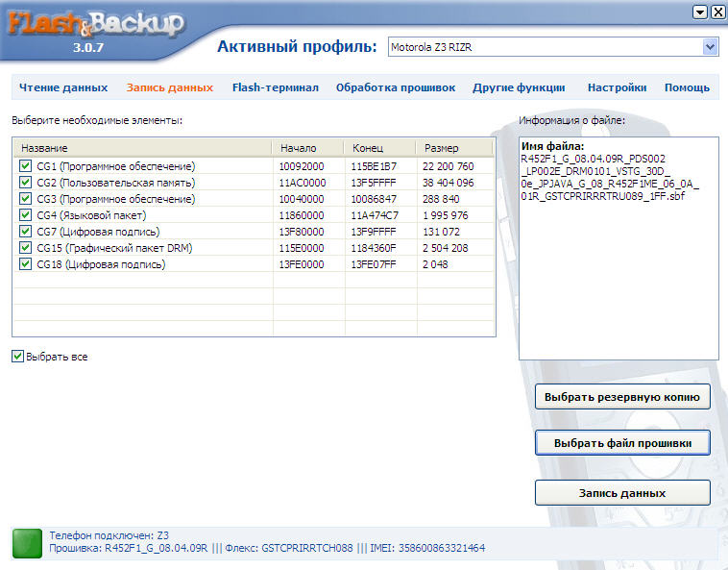728x570 pixels.
Task: Select the Запись данных tab
Action: [x=170, y=87]
